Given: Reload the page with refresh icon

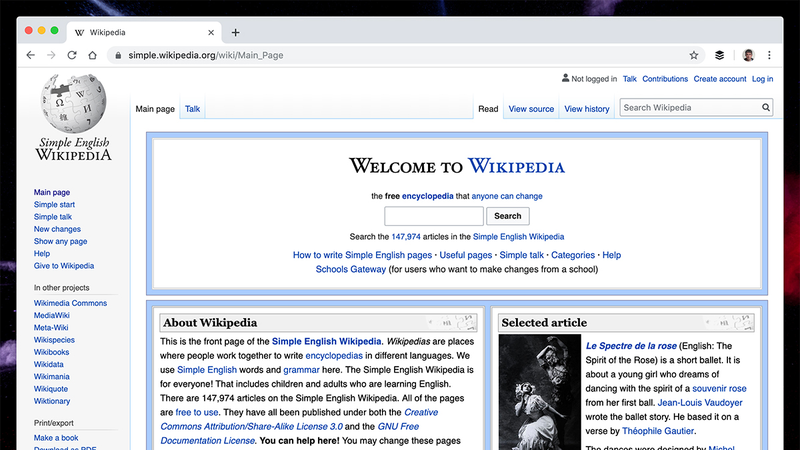Looking at the screenshot, I should [72, 55].
